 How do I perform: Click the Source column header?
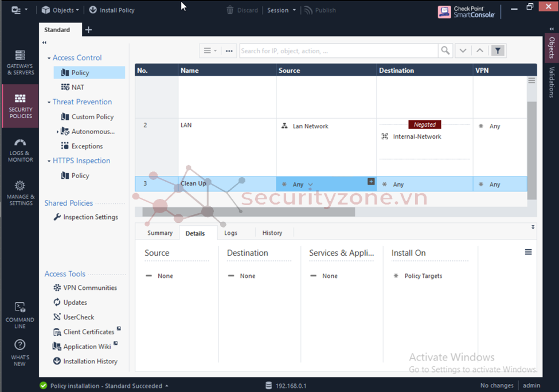[x=326, y=70]
